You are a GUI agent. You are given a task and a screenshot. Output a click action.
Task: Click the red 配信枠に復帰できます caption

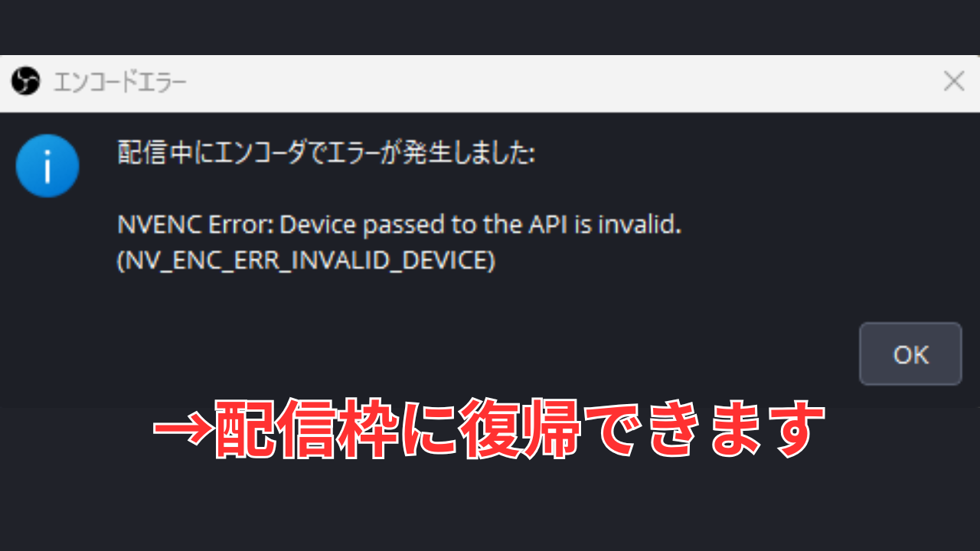tap(488, 429)
